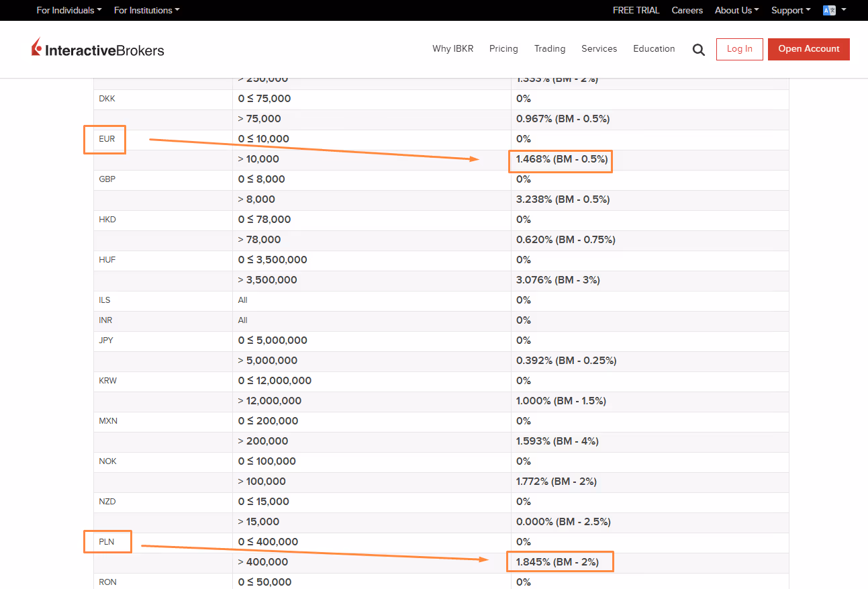Click the 0 ≤ 75,000 tier cell
This screenshot has height=589, width=868.
click(x=372, y=99)
